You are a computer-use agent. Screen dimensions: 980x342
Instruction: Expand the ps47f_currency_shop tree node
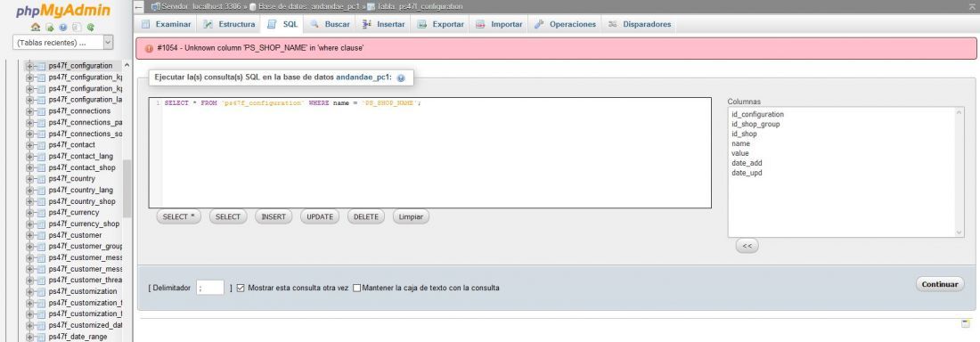pos(29,224)
